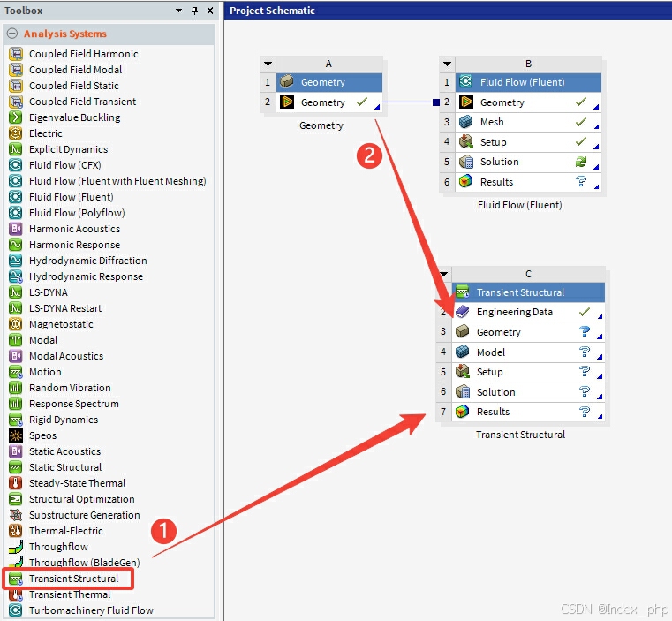672x621 pixels.
Task: Click the corner triangle of Results in C
Action: click(600, 416)
